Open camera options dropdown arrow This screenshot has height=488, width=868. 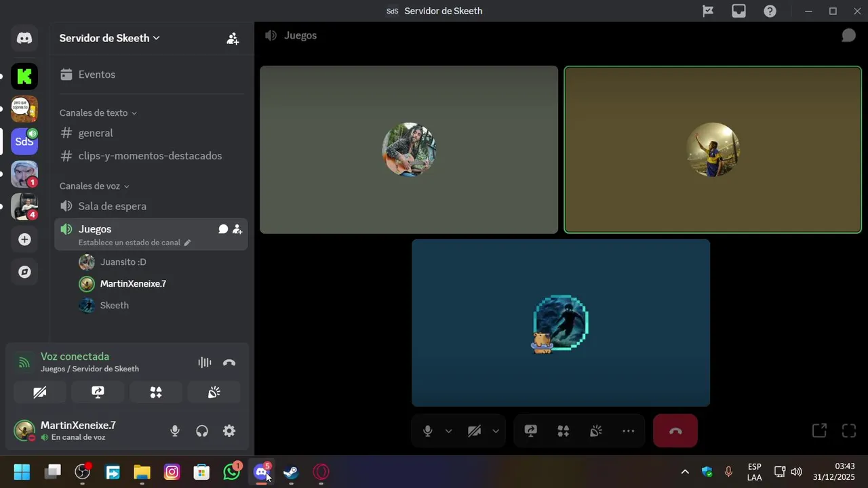pos(496,431)
